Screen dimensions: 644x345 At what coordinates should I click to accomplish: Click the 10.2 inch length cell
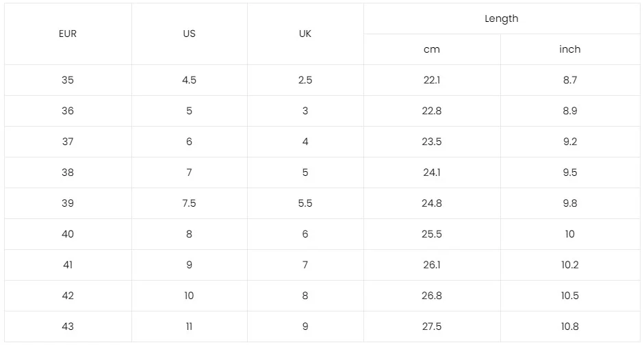coord(569,265)
